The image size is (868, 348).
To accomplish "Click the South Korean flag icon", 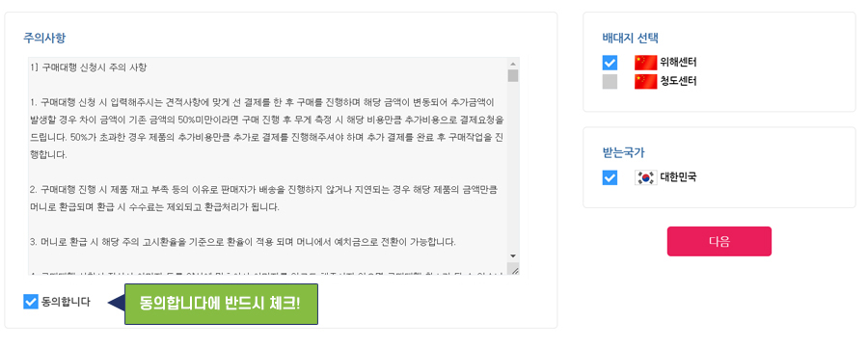I will 645,177.
